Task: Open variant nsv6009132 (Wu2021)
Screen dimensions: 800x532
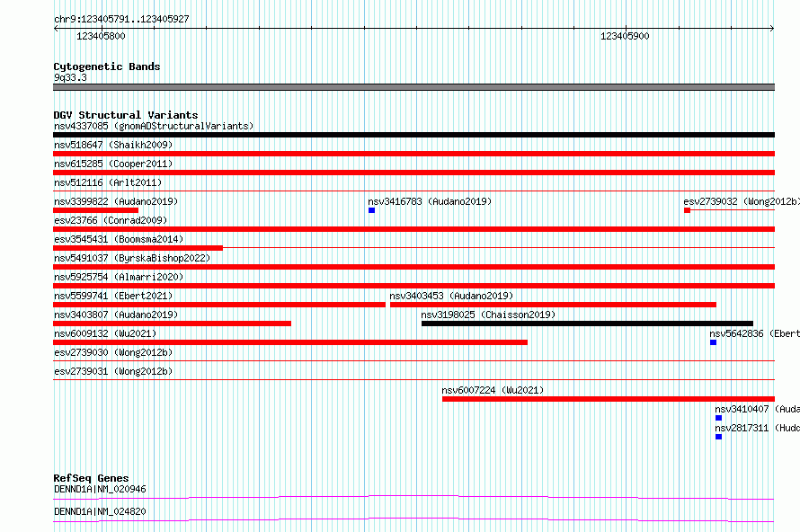Action: tap(105, 333)
